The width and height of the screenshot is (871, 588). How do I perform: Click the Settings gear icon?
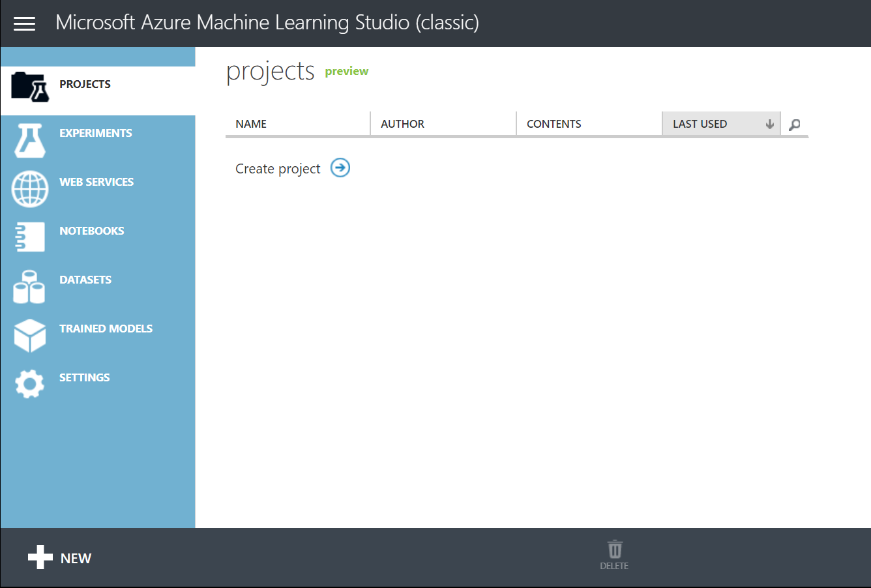click(29, 384)
